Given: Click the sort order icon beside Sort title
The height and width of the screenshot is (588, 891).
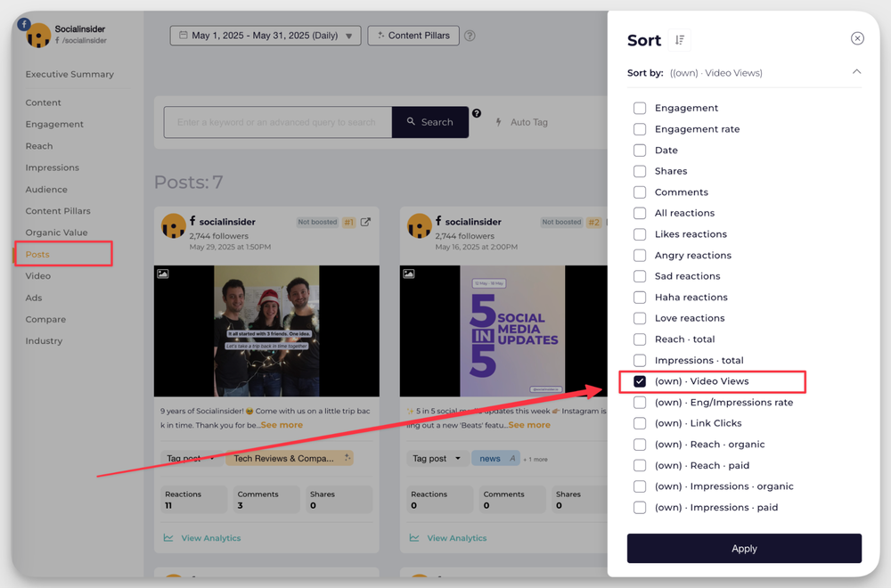Looking at the screenshot, I should pos(680,40).
